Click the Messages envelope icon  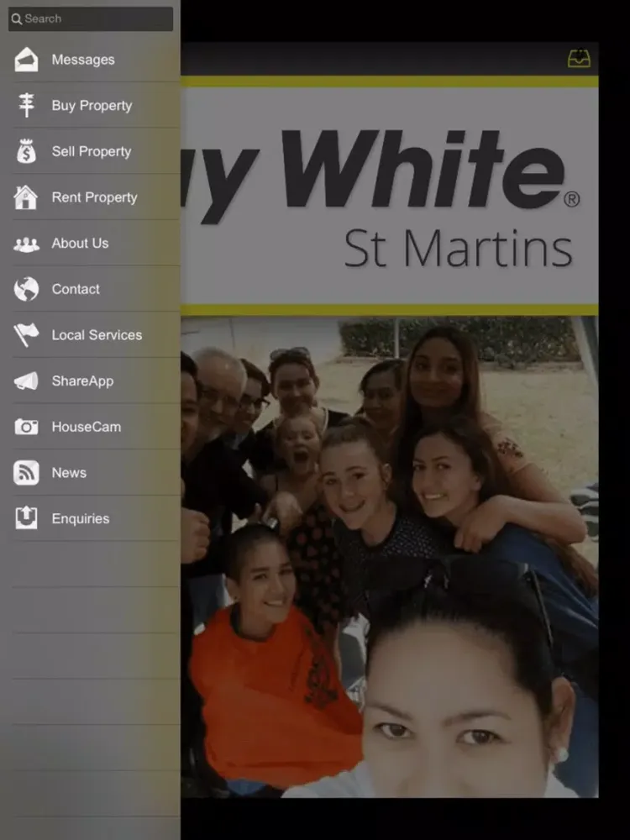(26, 60)
